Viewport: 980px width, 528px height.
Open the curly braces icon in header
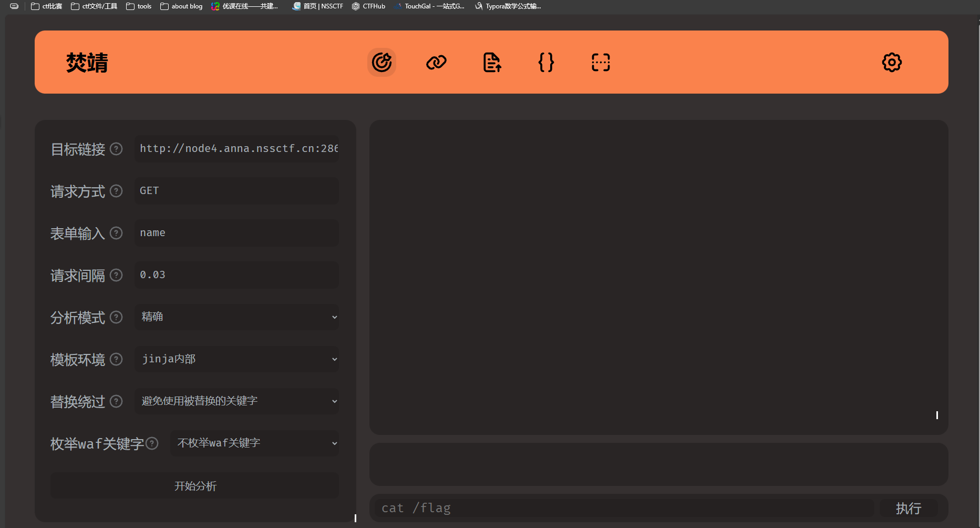546,62
